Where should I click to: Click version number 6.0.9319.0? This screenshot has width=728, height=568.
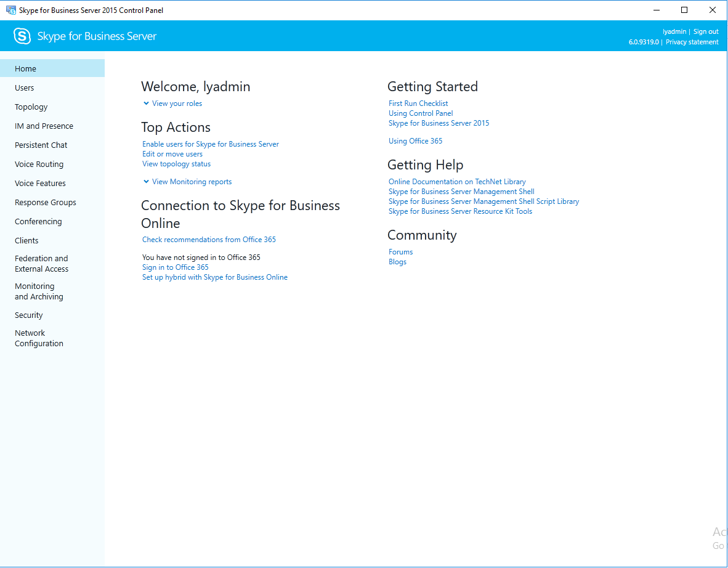[644, 42]
